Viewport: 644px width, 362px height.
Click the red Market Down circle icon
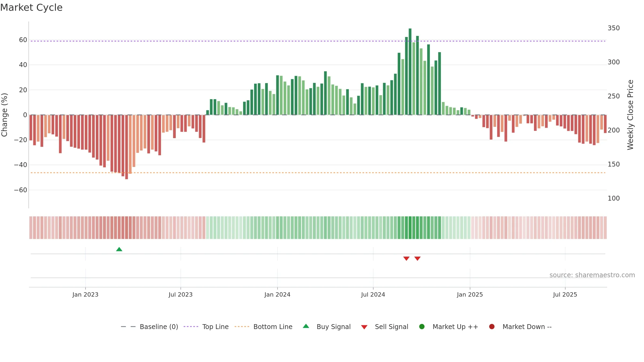pyautogui.click(x=492, y=327)
